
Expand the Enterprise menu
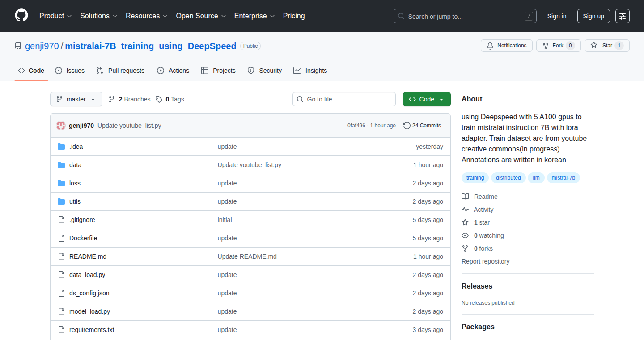[254, 16]
